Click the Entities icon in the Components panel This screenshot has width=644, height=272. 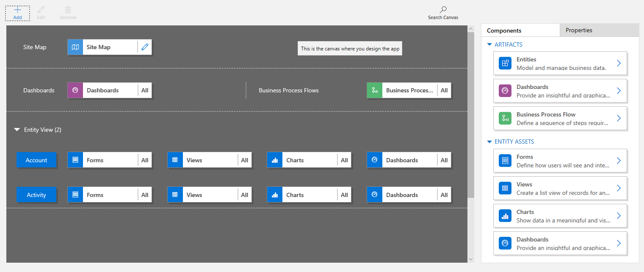(x=505, y=63)
